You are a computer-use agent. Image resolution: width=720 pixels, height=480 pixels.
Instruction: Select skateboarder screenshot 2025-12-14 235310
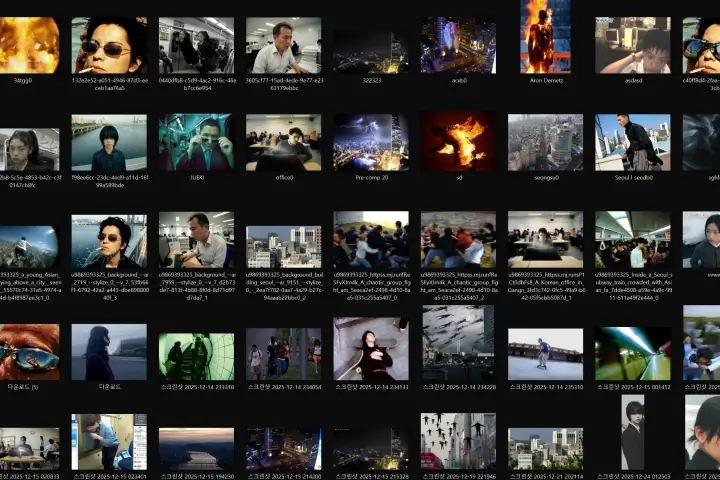coord(546,354)
